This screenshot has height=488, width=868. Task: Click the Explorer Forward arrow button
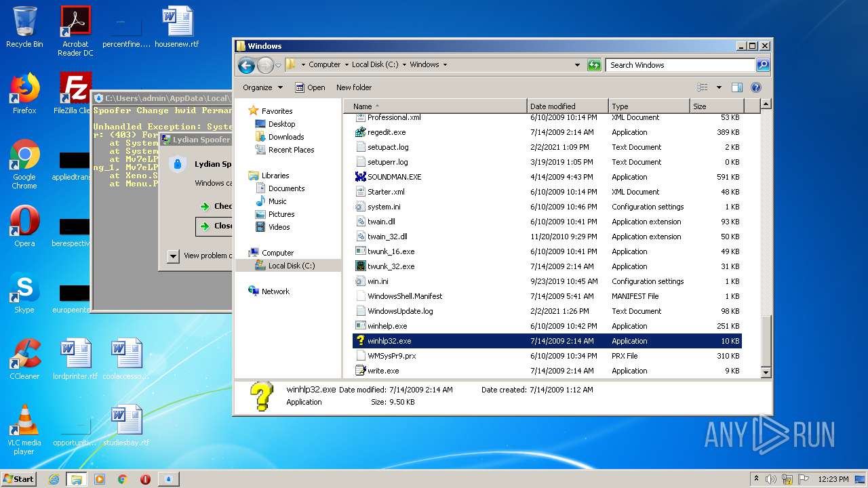[x=265, y=65]
